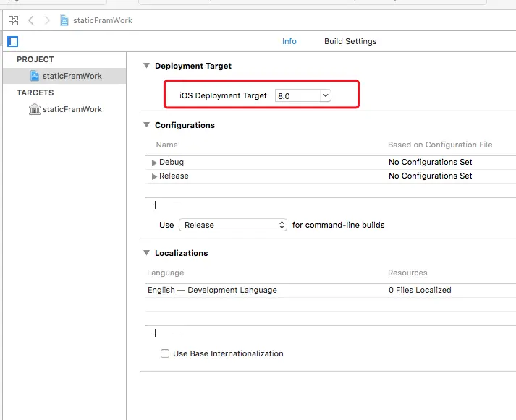
Task: Click Release's No Configurations Set cell
Action: pos(431,176)
